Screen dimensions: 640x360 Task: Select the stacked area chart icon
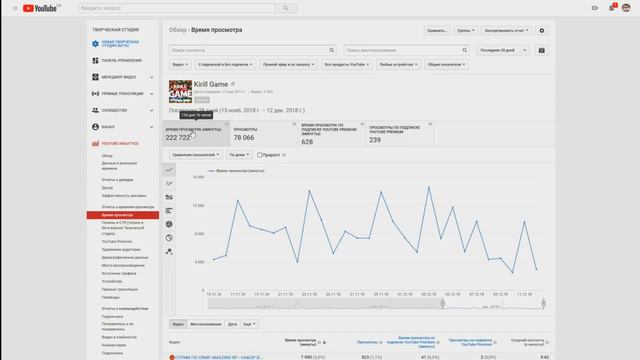[x=169, y=197]
